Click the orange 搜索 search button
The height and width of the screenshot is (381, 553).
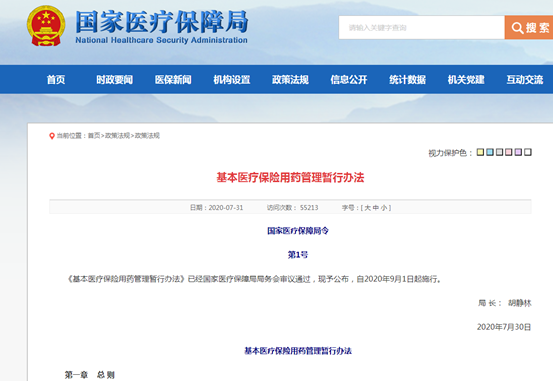tap(529, 28)
